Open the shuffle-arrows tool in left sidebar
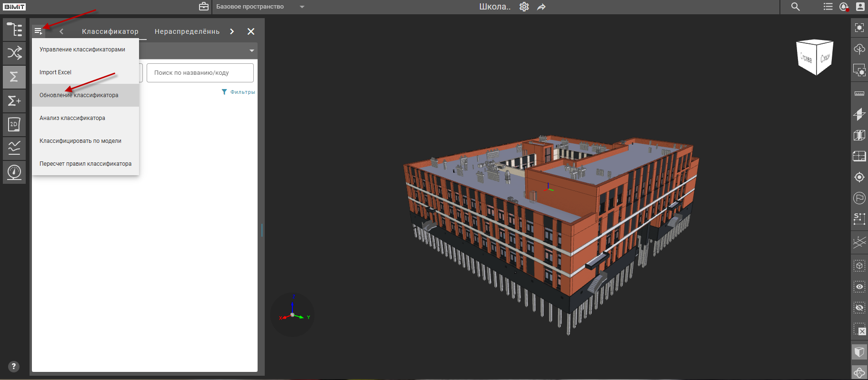This screenshot has width=868, height=380. [14, 53]
